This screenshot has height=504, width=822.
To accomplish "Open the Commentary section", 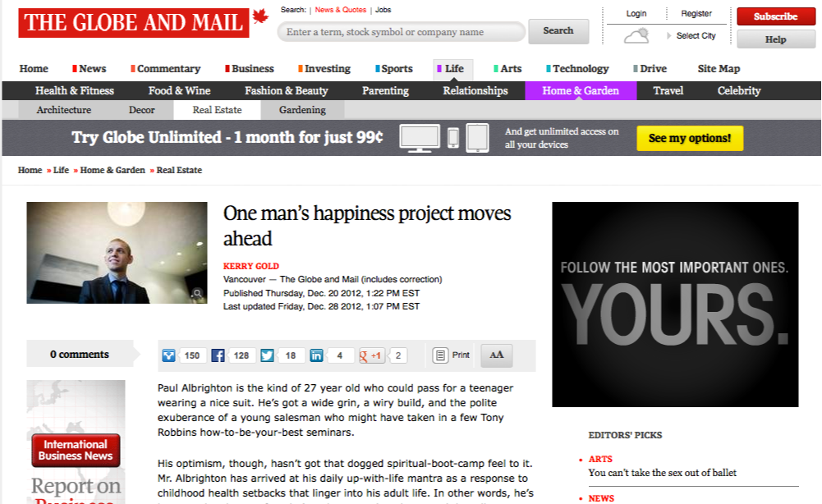I will [166, 69].
